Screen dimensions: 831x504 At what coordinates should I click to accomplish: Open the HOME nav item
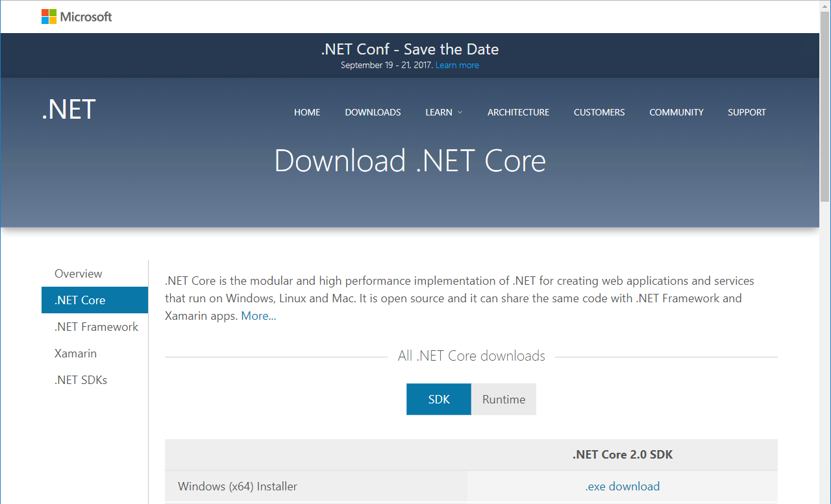click(307, 112)
